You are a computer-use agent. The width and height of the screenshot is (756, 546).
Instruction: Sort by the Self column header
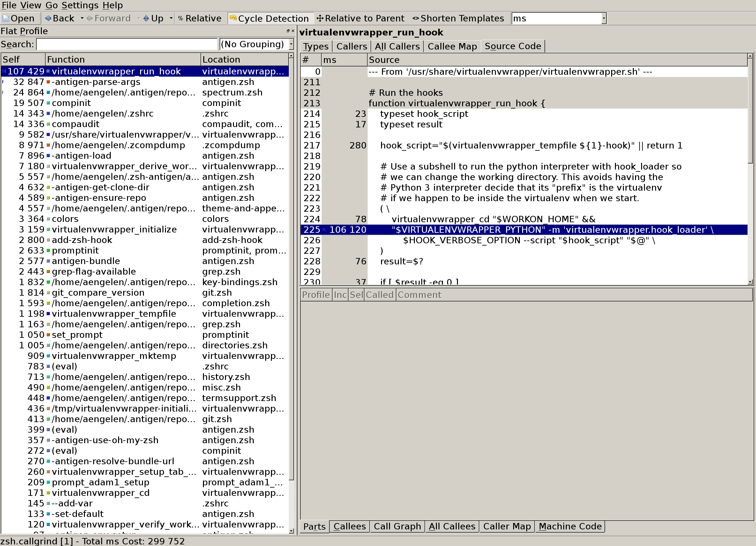[23, 59]
